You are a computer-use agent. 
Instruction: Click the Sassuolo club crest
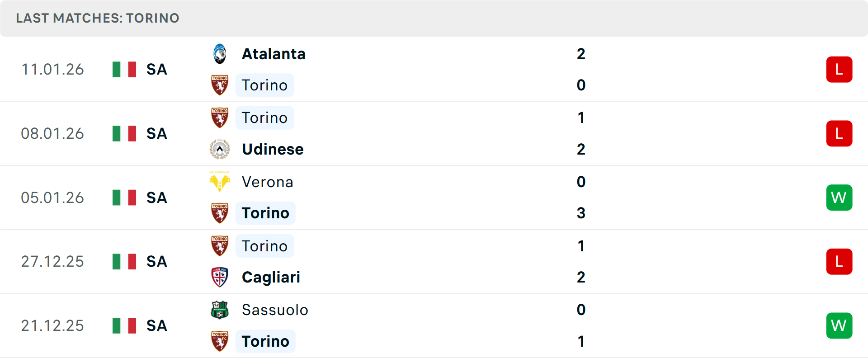[x=220, y=310]
